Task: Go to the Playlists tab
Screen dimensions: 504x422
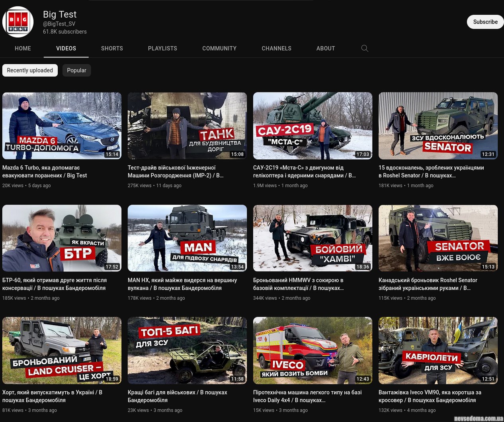Action: coord(162,48)
